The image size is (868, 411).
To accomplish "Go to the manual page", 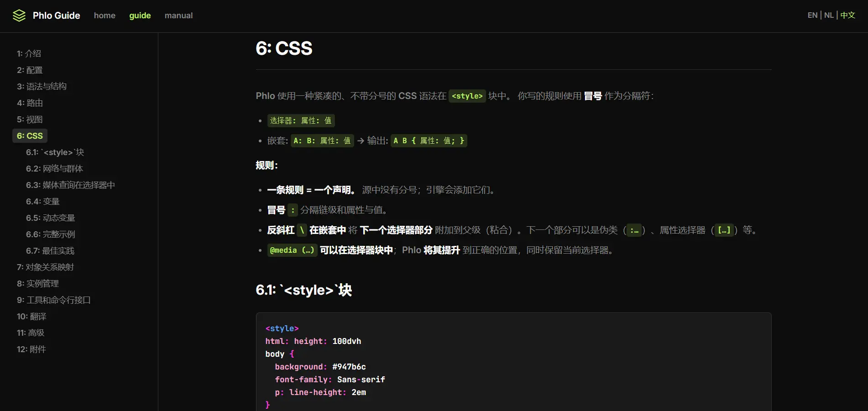I will (x=178, y=16).
